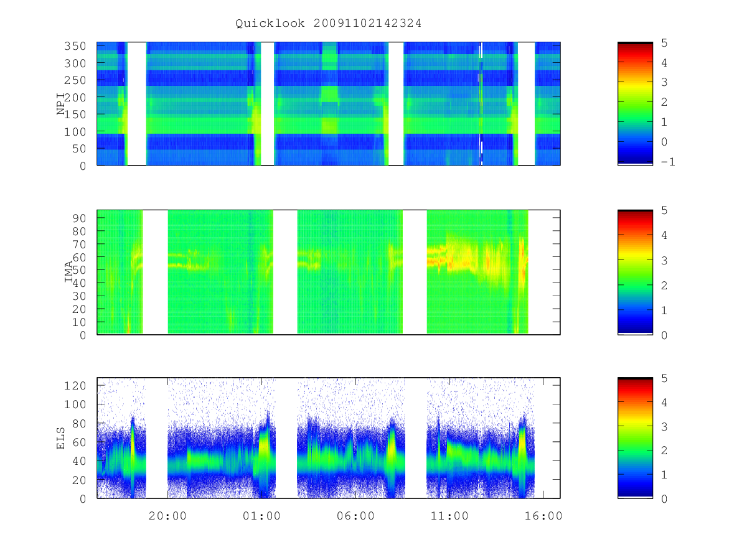747x560 pixels.
Task: Click the NPI spectrogram panel
Action: tap(329, 104)
